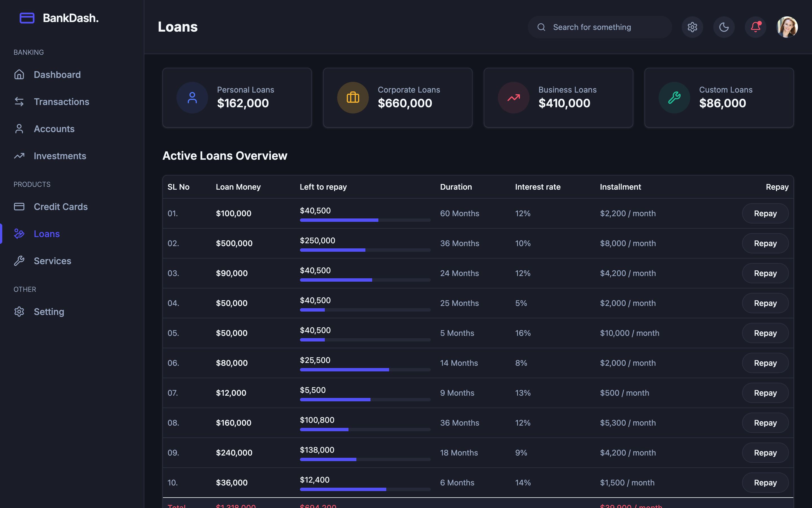
Task: Repay loan 02 of $500,000
Action: pyautogui.click(x=765, y=243)
